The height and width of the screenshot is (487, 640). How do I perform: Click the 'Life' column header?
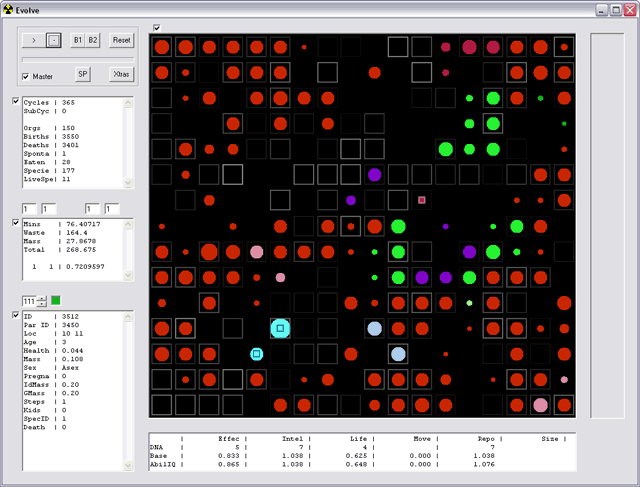point(358,439)
